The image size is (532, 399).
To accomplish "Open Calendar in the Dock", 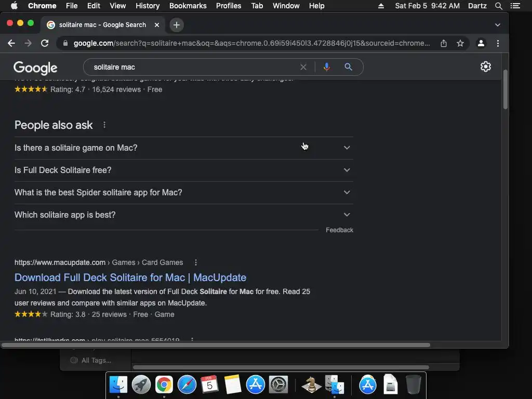I will (210, 385).
